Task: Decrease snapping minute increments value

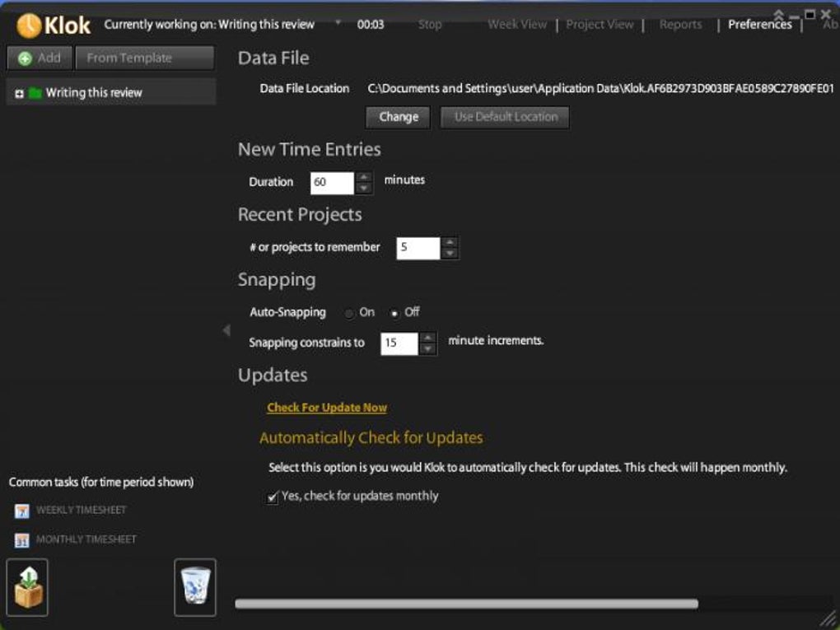Action: coord(427,349)
